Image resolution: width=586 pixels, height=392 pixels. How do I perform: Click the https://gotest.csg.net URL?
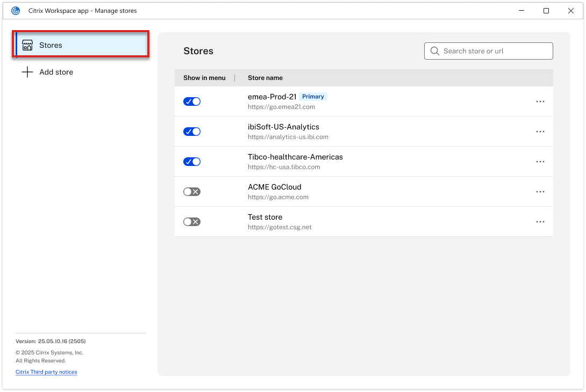click(280, 227)
